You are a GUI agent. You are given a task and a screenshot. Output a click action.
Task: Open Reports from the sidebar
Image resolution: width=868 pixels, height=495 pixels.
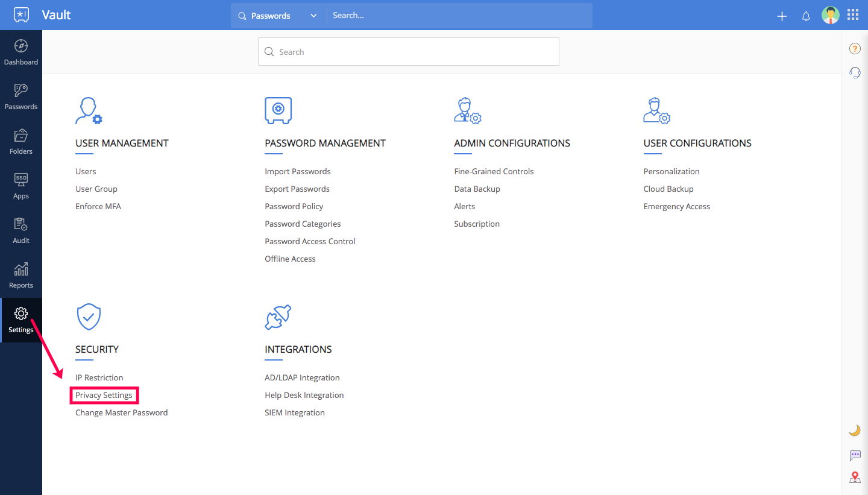pyautogui.click(x=21, y=276)
